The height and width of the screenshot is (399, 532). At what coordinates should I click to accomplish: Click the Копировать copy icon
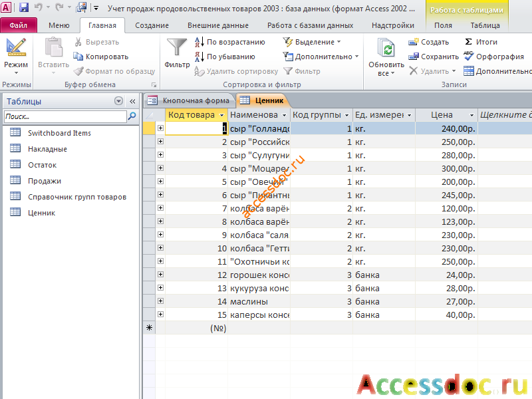(78, 57)
